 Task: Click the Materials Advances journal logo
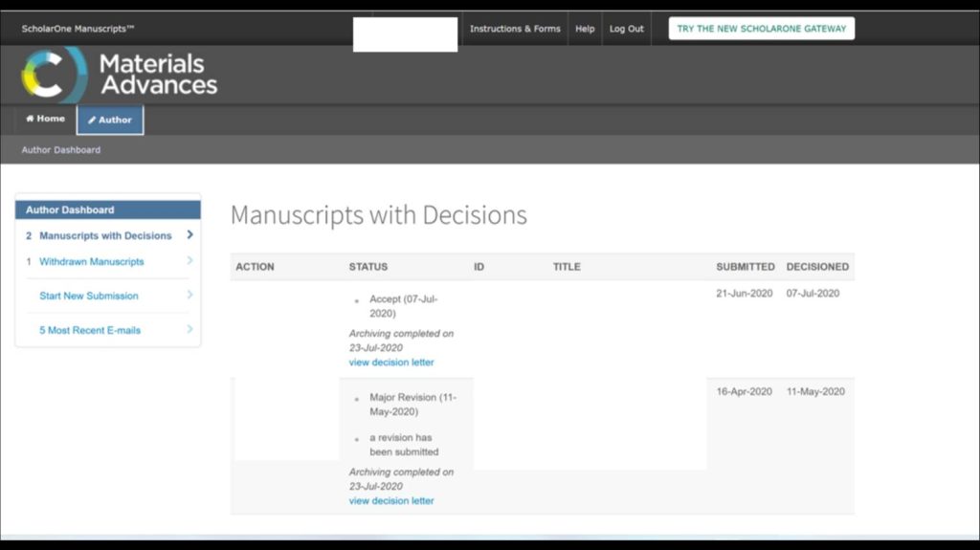[x=119, y=75]
